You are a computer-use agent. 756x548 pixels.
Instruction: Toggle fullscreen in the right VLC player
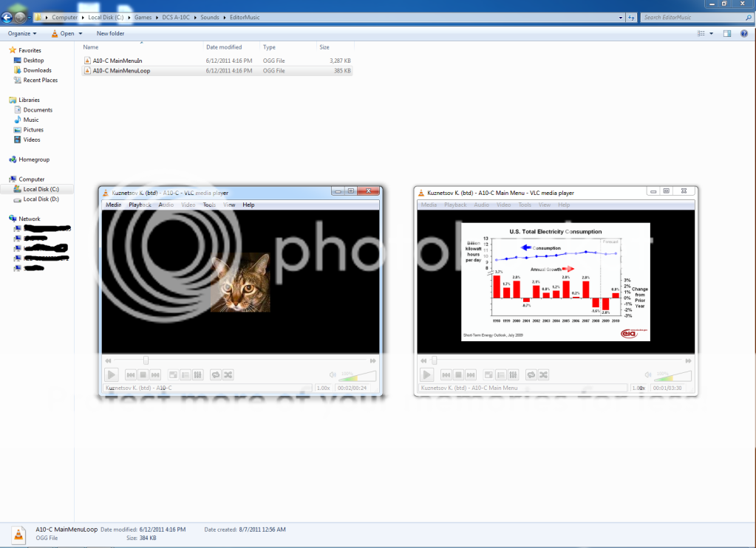[x=488, y=375]
